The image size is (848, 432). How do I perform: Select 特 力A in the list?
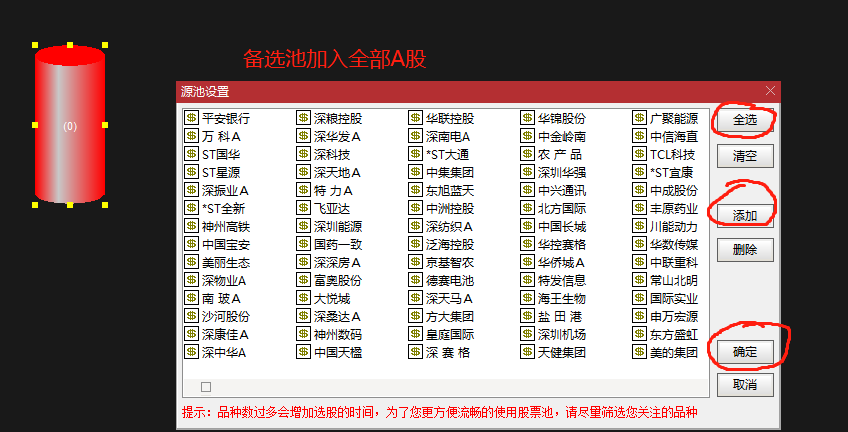click(333, 190)
